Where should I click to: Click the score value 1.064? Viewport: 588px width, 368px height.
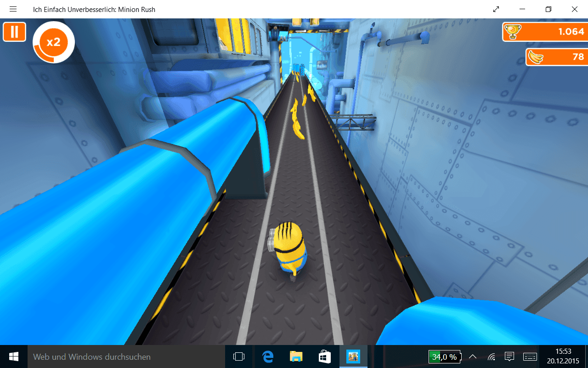tap(571, 31)
